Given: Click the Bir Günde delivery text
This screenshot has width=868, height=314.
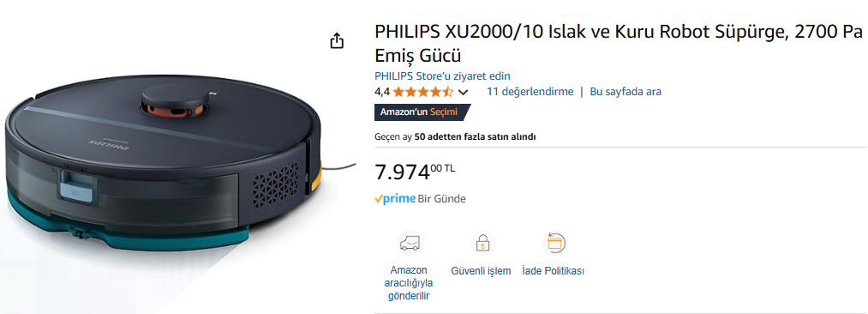Looking at the screenshot, I should (x=442, y=199).
